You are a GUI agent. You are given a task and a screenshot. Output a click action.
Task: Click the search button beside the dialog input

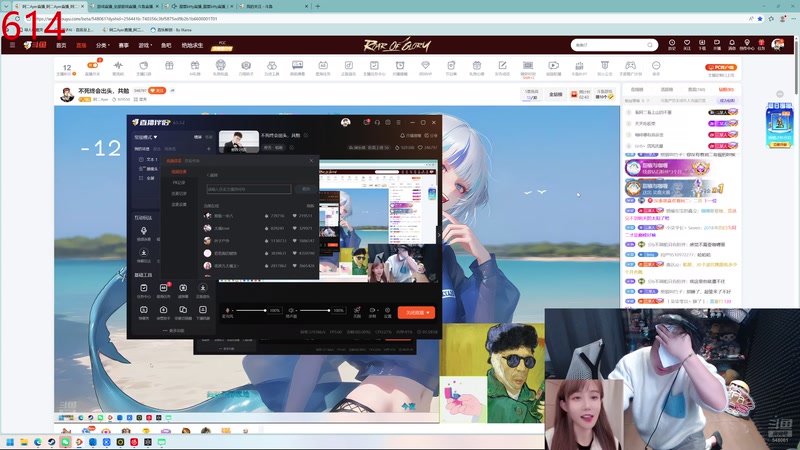(x=306, y=189)
